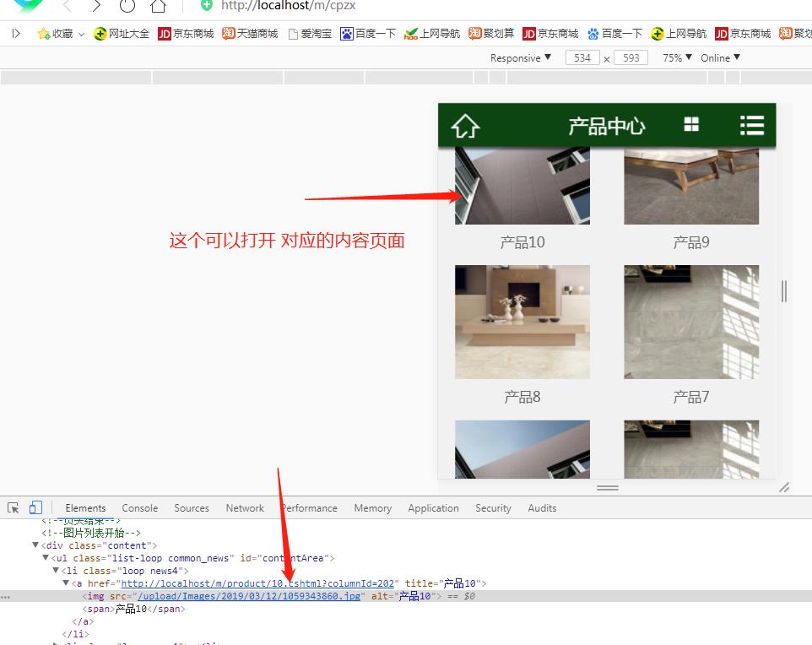The height and width of the screenshot is (645, 812).
Task: Select the closing </a> tag line
Action: pyautogui.click(x=83, y=621)
